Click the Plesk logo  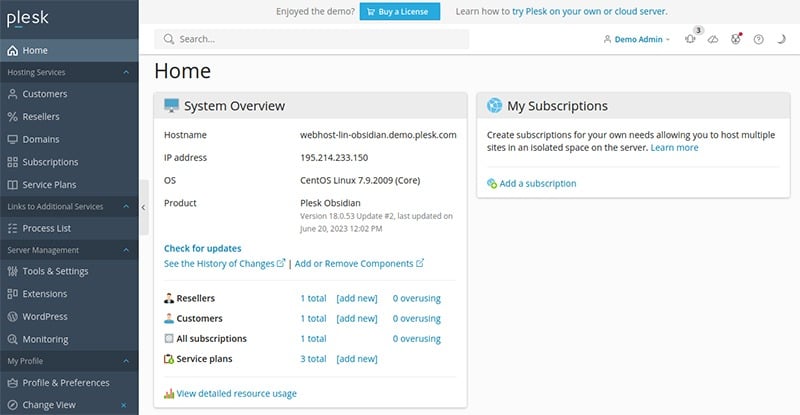28,18
